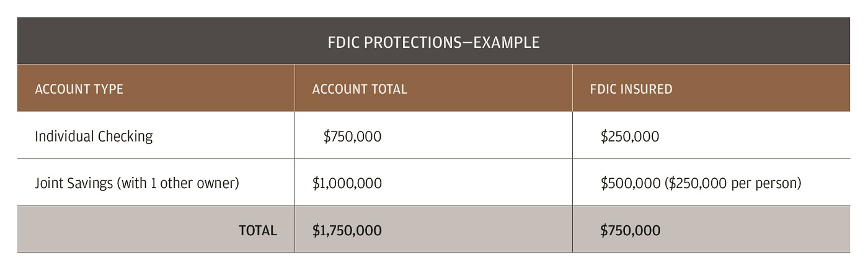The width and height of the screenshot is (868, 270).
Task: Click the $1,000,000 Joint Savings total
Action: (347, 183)
